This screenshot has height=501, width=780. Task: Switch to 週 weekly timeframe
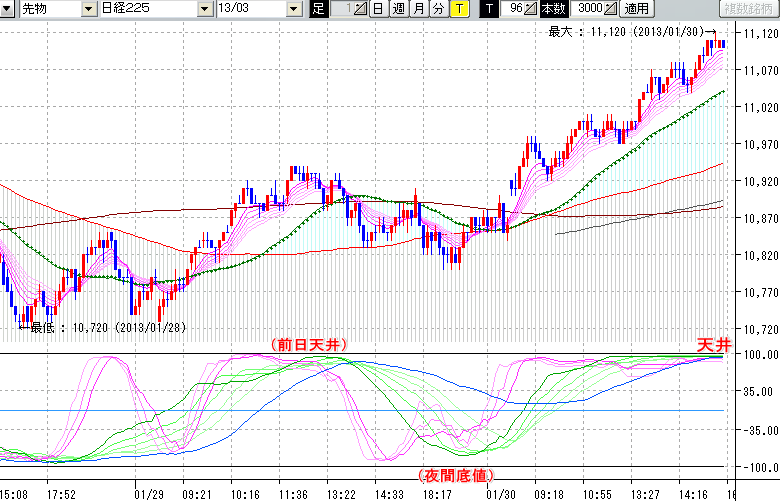tap(398, 9)
